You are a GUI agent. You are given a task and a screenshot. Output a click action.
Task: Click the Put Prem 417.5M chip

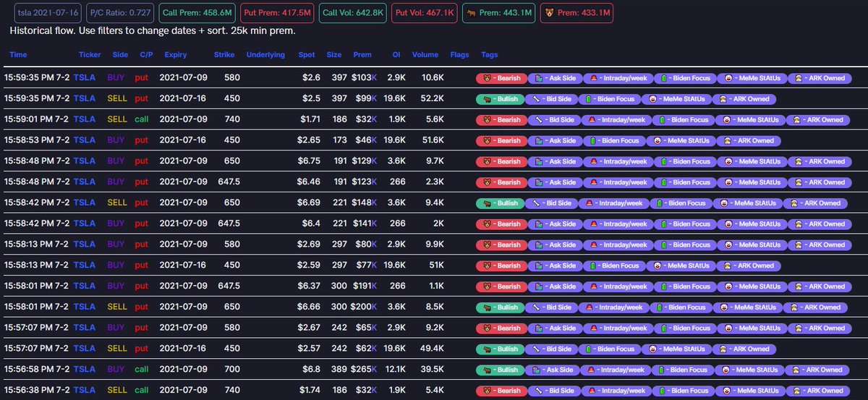click(x=276, y=13)
